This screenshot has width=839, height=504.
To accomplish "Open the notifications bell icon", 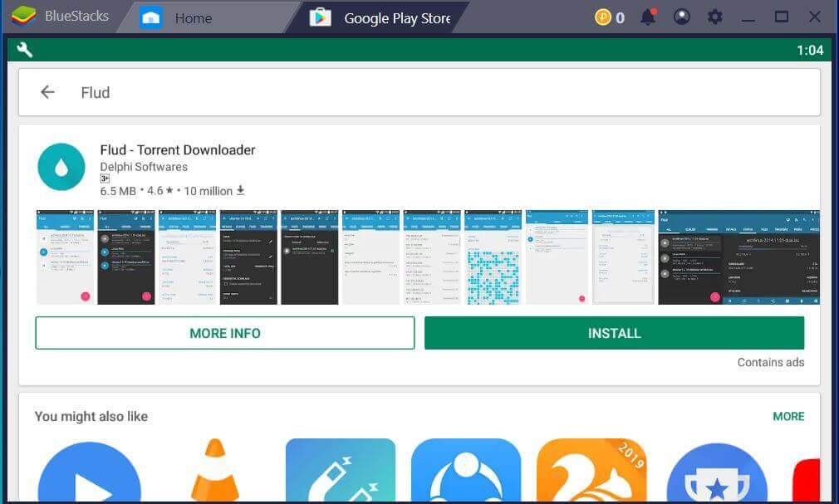I will pos(648,17).
